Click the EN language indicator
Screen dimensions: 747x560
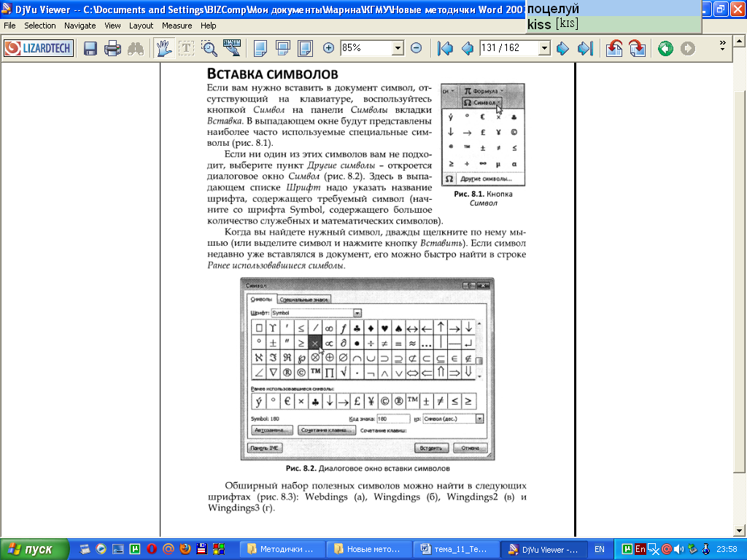(x=600, y=549)
